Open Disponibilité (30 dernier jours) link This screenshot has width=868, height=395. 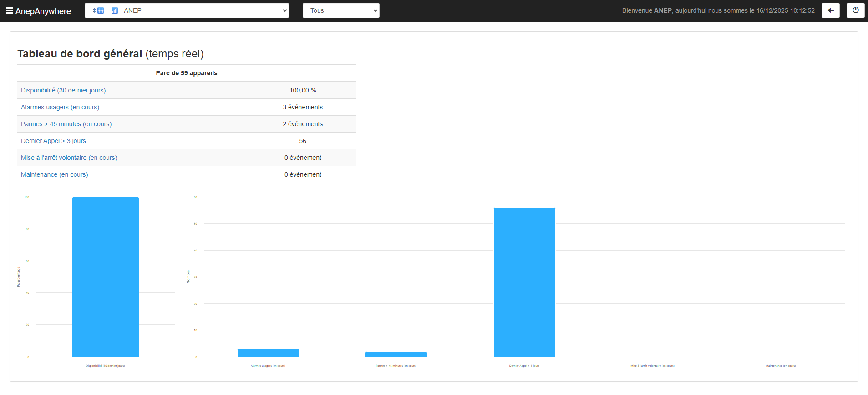[x=63, y=90]
